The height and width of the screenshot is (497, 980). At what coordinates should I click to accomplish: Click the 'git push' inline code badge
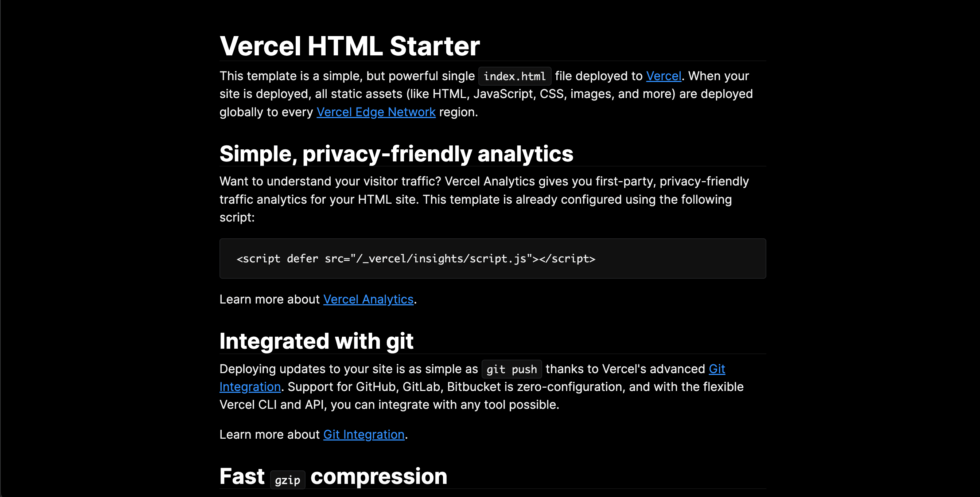coord(511,369)
